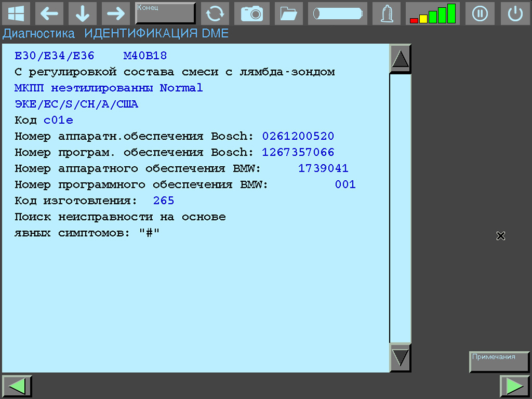Pause the session with the pause icon

click(x=480, y=14)
